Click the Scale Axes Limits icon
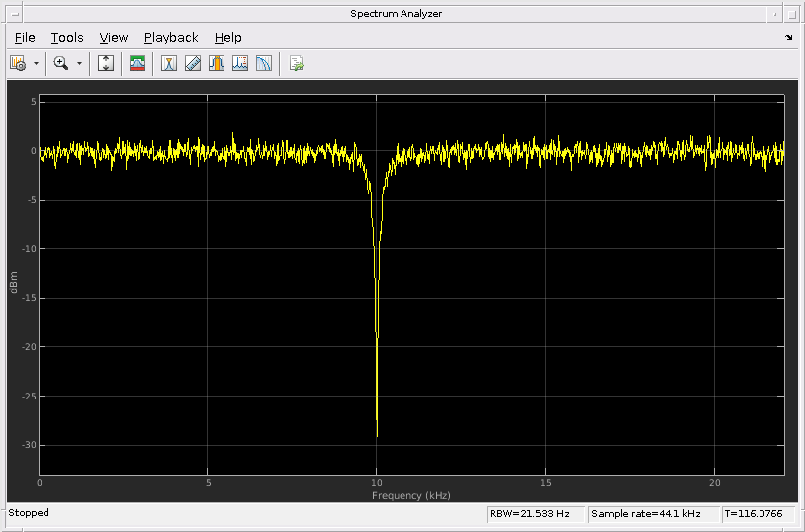This screenshot has height=532, width=805. click(x=106, y=63)
